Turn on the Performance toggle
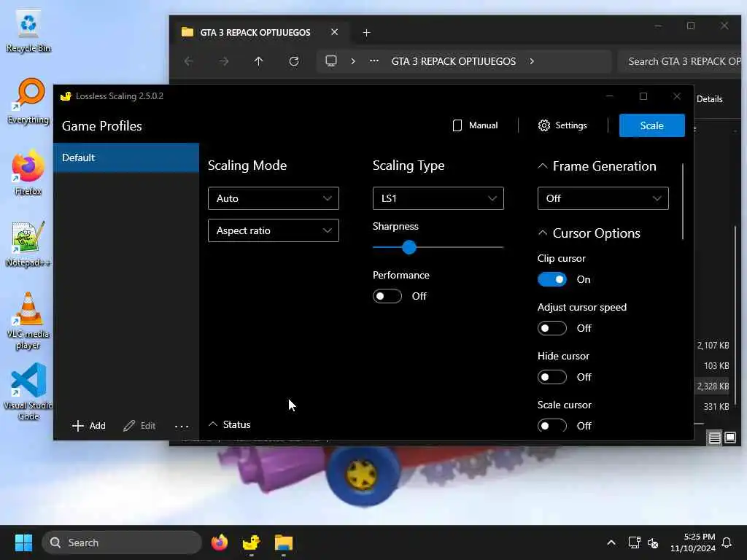747x560 pixels. pos(387,296)
